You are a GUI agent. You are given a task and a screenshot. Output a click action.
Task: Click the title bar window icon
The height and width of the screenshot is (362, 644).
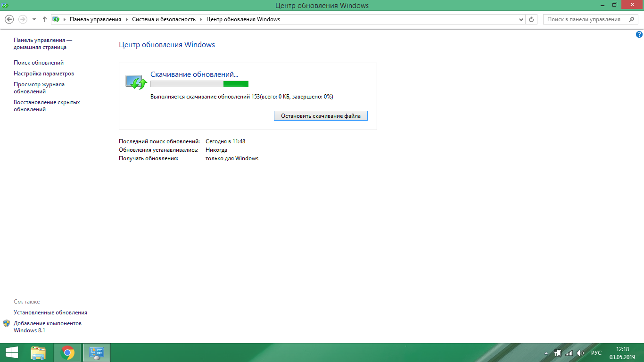click(5, 5)
